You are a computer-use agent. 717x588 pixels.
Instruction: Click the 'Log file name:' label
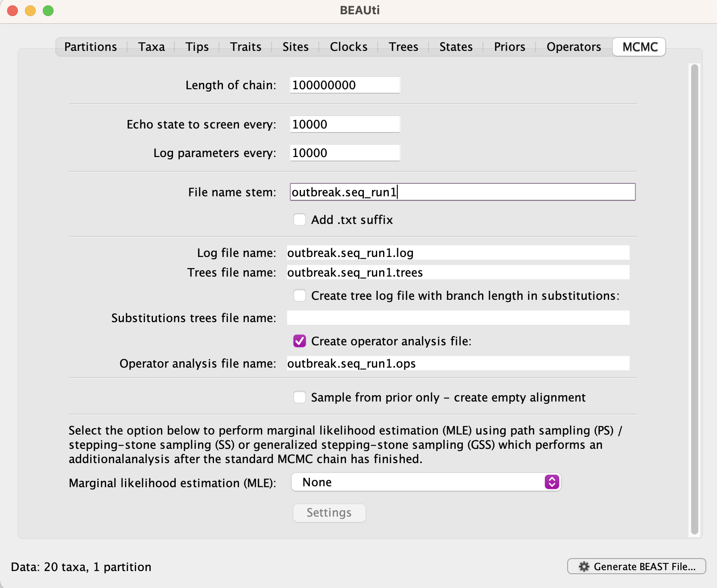click(x=237, y=253)
